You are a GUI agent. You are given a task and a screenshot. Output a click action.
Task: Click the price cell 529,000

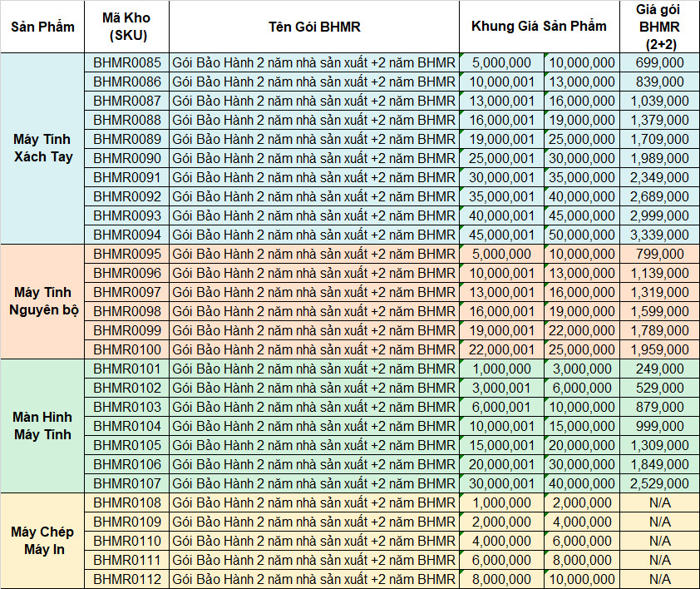click(x=659, y=388)
